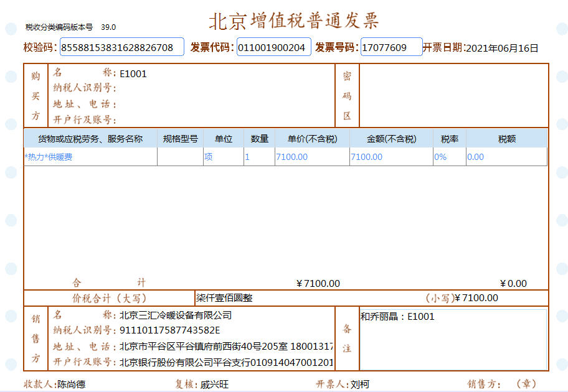The width and height of the screenshot is (568, 392).
Task: Select the item cell *热力*供暖费
Action: coord(90,157)
